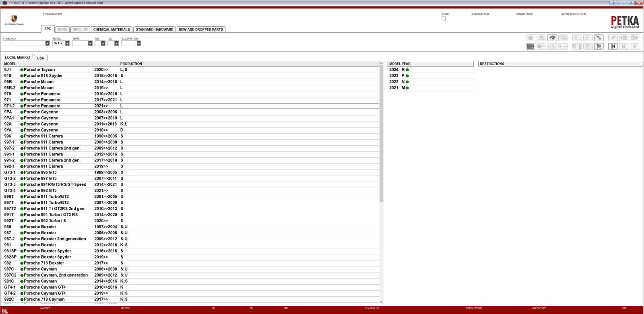Image resolution: width=644 pixels, height=314 pixels.
Task: Click the key icon in toolbar
Action: [x=541, y=46]
